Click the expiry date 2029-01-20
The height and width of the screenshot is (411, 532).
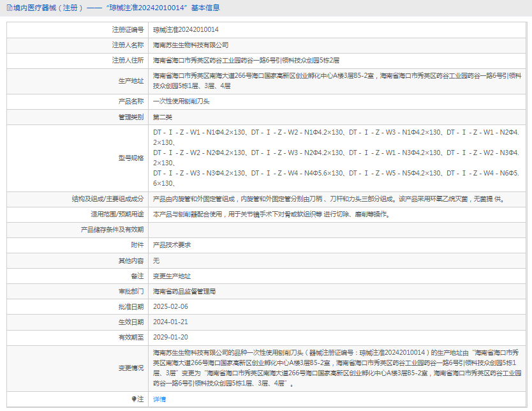[x=170, y=337]
